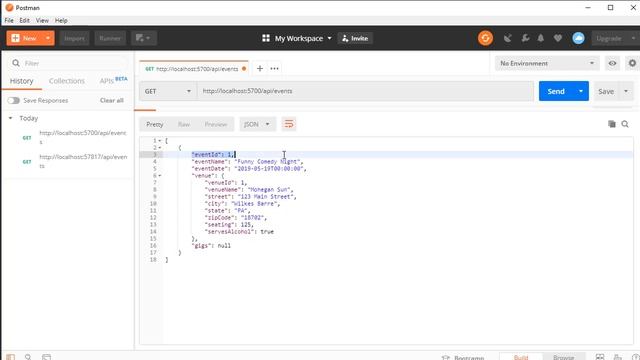Open the console icon in status bar
Viewport: 640px width, 360px height.
coord(47,357)
